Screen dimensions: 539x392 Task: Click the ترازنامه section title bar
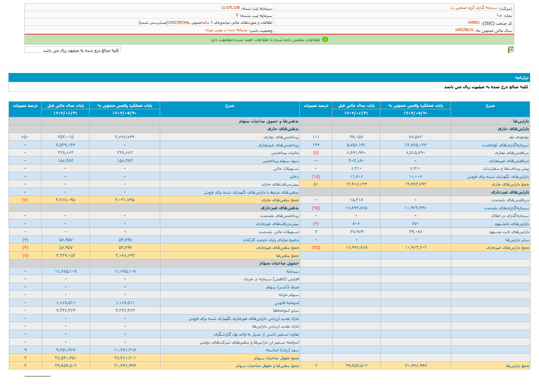pos(269,77)
